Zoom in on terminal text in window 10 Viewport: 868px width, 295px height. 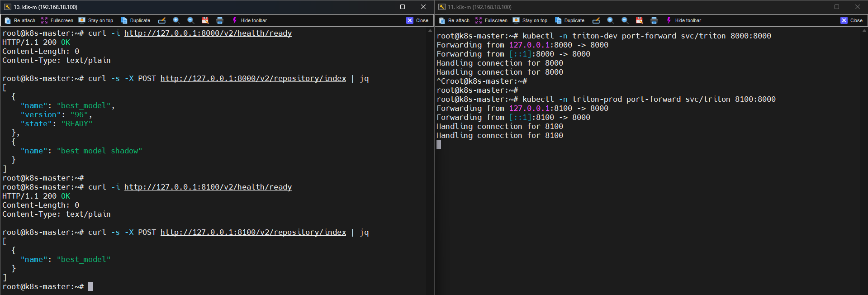(176, 20)
